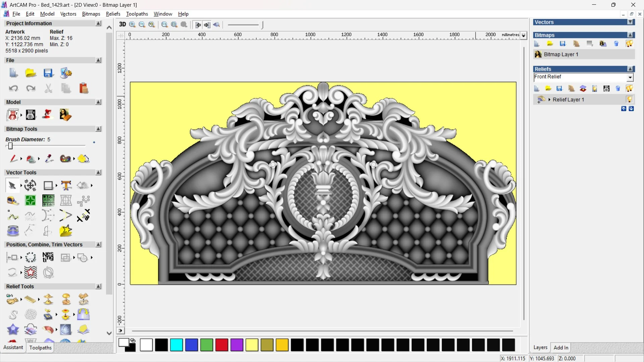Click the zoom in magnifier icon
Viewport: 644px width, 362px height.
pos(132,24)
